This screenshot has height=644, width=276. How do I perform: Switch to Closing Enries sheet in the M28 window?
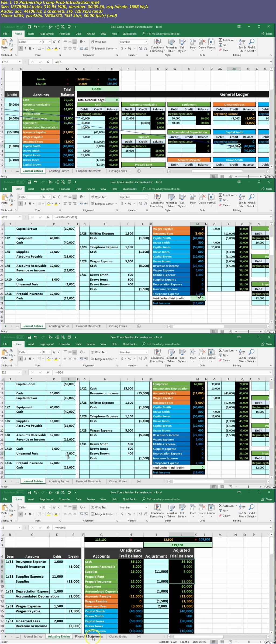click(118, 326)
